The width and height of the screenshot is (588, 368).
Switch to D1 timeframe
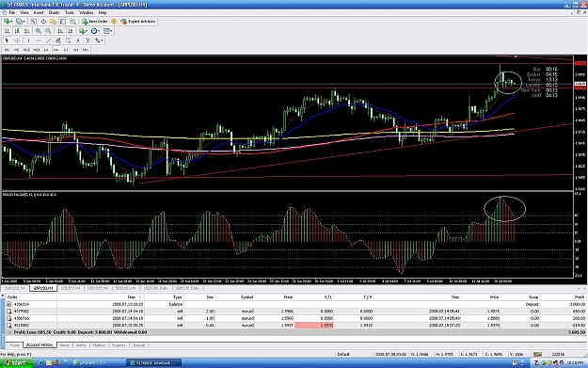[x=66, y=50]
